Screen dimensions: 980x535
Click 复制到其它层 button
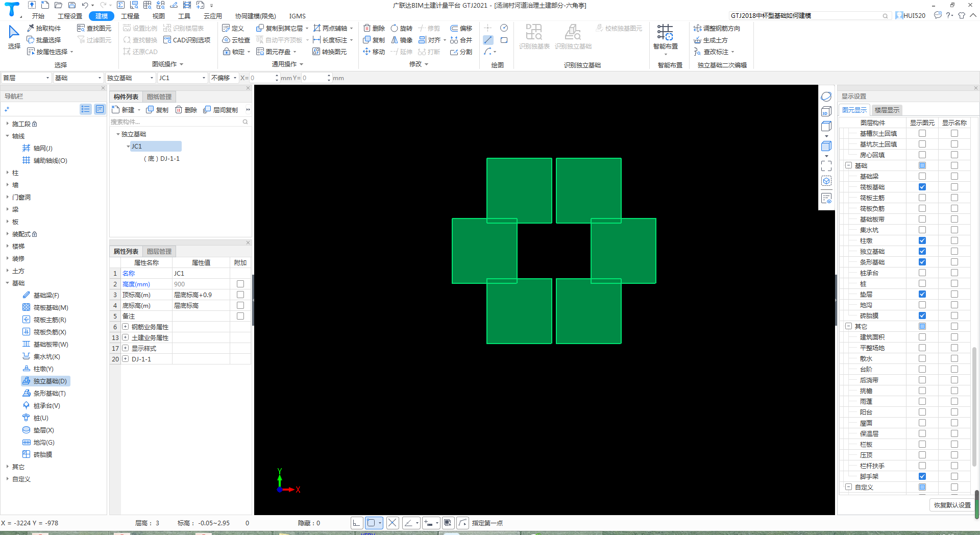282,28
